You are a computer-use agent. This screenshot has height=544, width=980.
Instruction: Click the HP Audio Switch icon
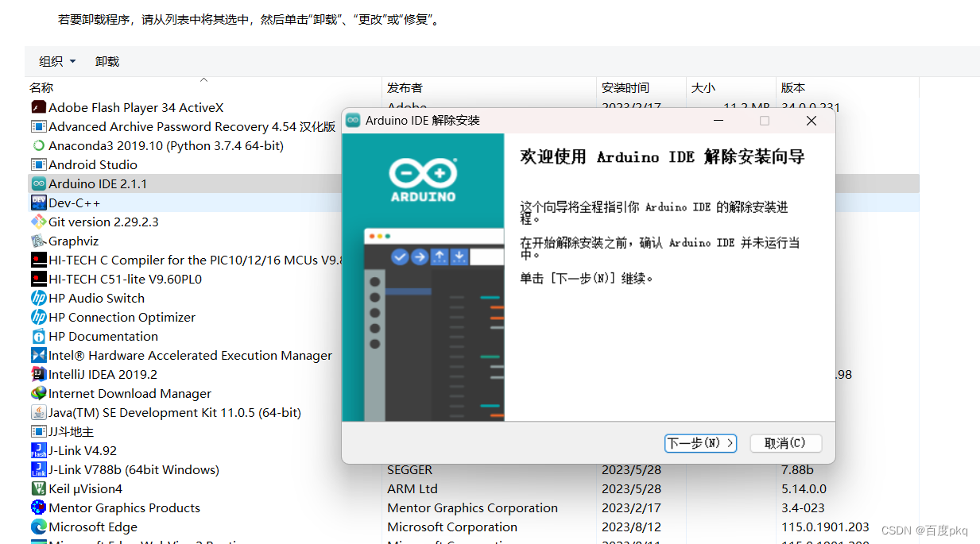[38, 298]
